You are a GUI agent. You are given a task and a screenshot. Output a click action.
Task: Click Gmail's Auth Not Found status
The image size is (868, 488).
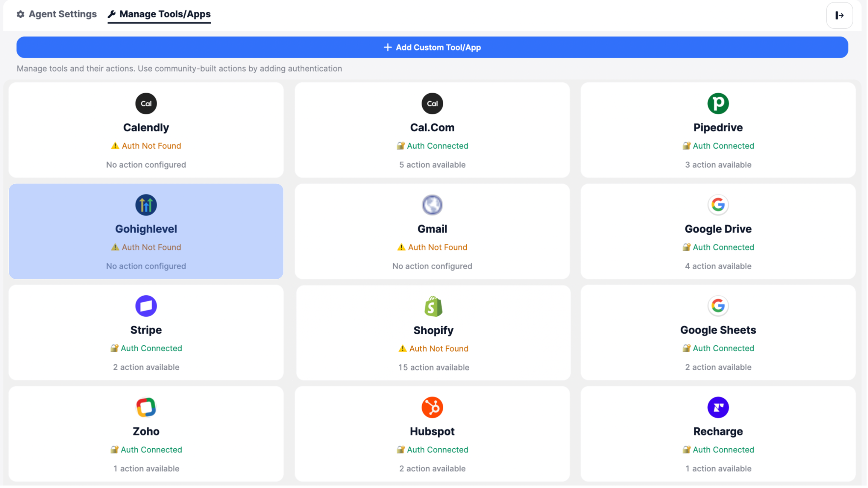(432, 247)
